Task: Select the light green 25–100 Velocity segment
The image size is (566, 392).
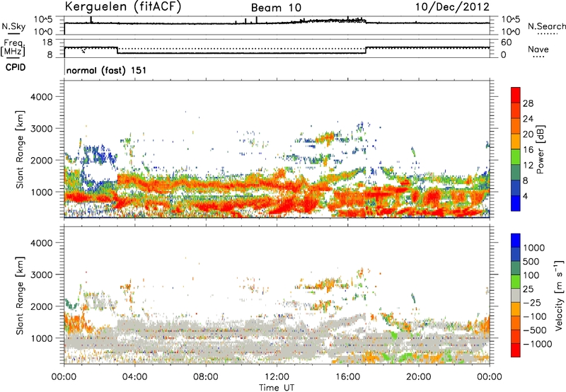Action: 516,282
